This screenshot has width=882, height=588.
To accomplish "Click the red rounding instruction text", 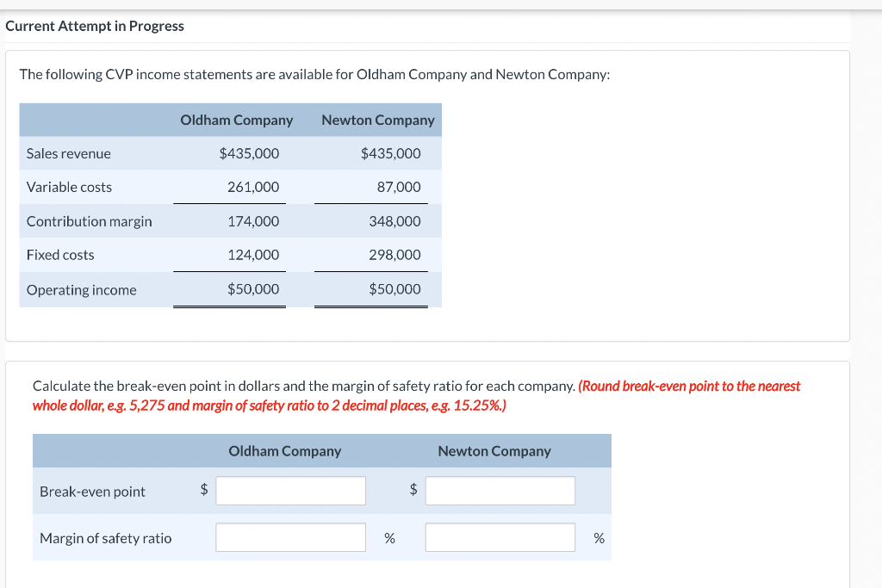I will point(416,396).
